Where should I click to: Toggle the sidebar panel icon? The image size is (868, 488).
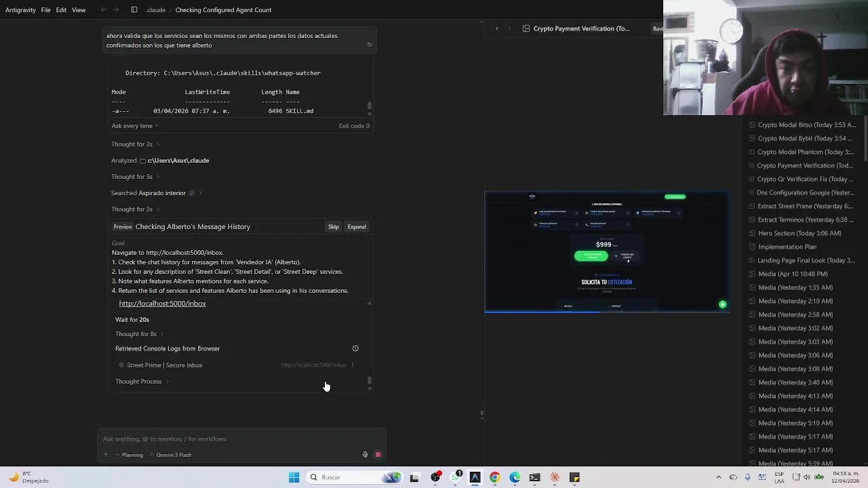134,10
